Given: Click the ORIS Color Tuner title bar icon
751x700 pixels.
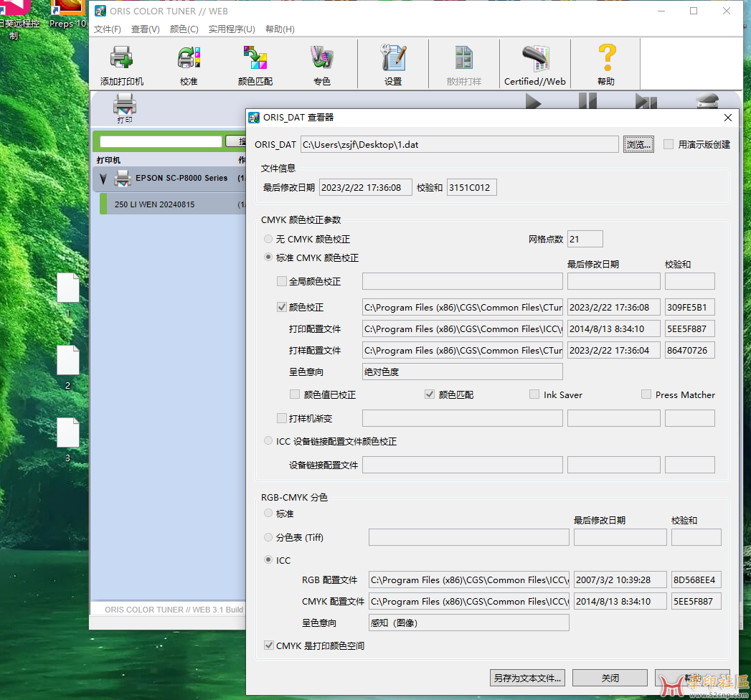Looking at the screenshot, I should [100, 11].
